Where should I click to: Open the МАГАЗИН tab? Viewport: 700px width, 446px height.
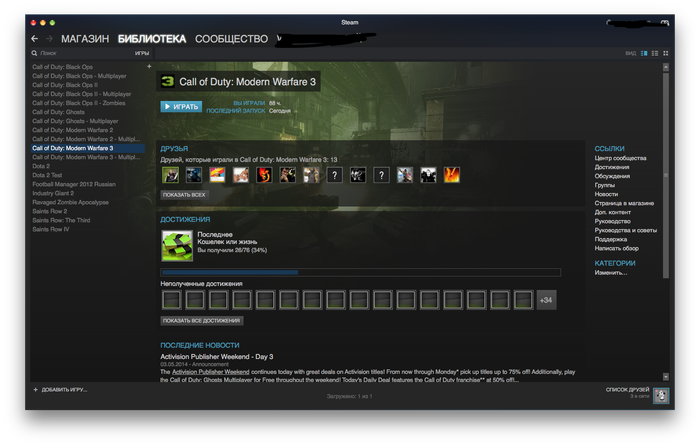(85, 39)
